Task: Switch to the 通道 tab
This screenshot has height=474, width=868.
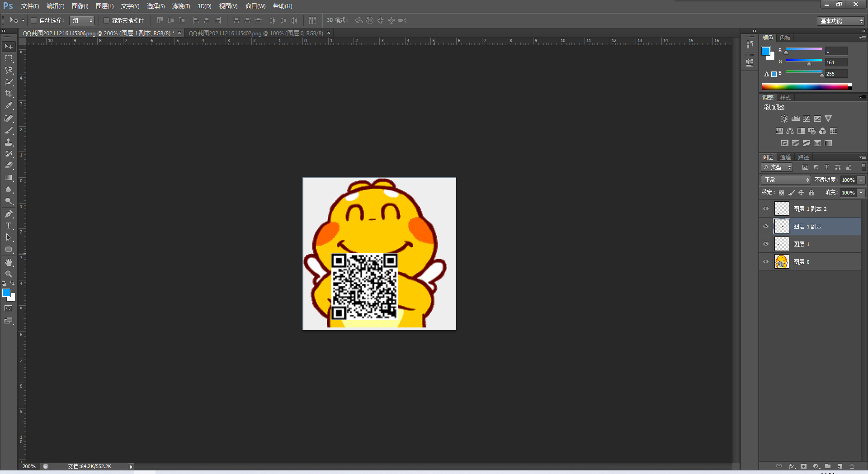Action: point(785,157)
